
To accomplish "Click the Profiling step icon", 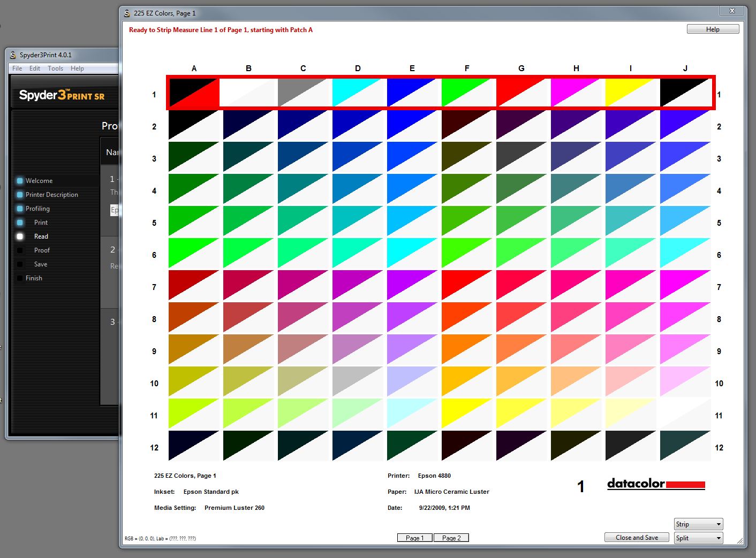I will [x=20, y=208].
